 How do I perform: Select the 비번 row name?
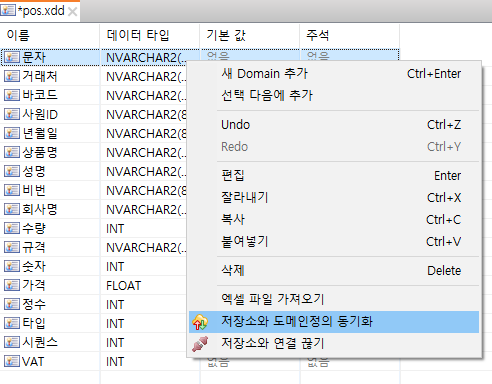point(34,190)
